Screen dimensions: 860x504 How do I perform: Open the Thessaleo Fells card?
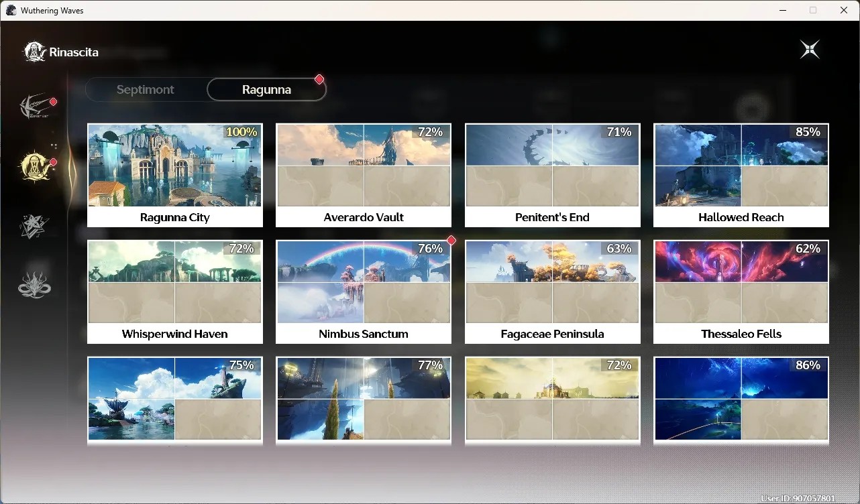click(741, 292)
